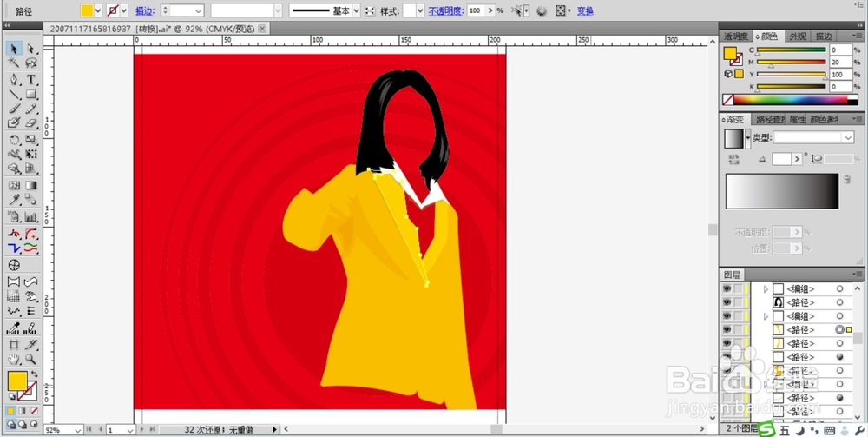Select the Lasso tool
Viewport: 868px width, 437px height.
point(31,63)
